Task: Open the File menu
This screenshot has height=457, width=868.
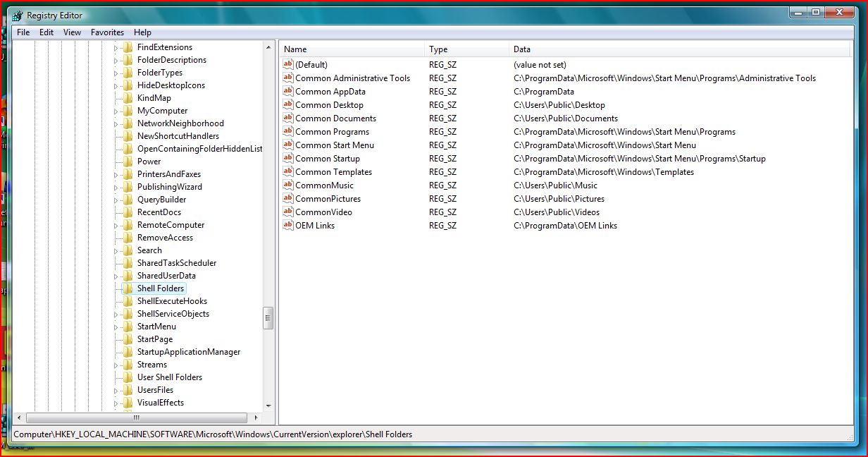Action: coord(23,32)
